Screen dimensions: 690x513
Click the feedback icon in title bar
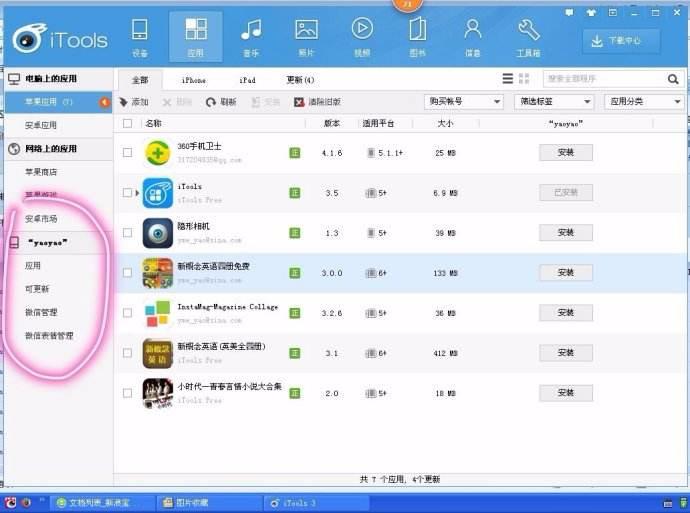pos(569,12)
